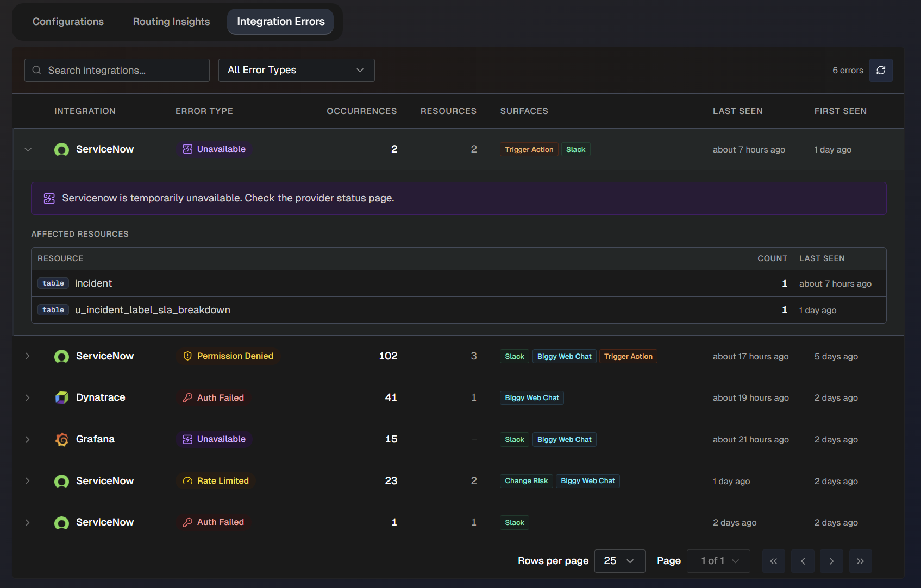Click 'u_incident_label_sla_breakdown' resource row

(x=459, y=310)
